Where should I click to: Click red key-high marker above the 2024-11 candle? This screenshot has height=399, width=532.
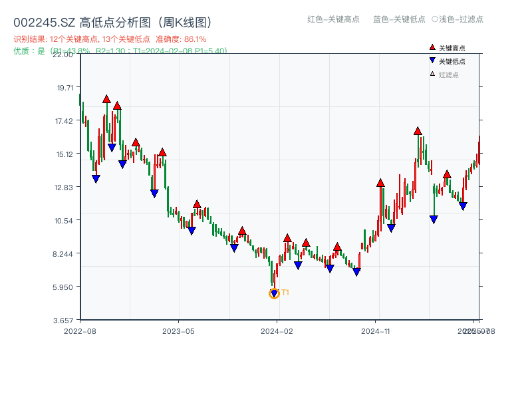(x=380, y=183)
